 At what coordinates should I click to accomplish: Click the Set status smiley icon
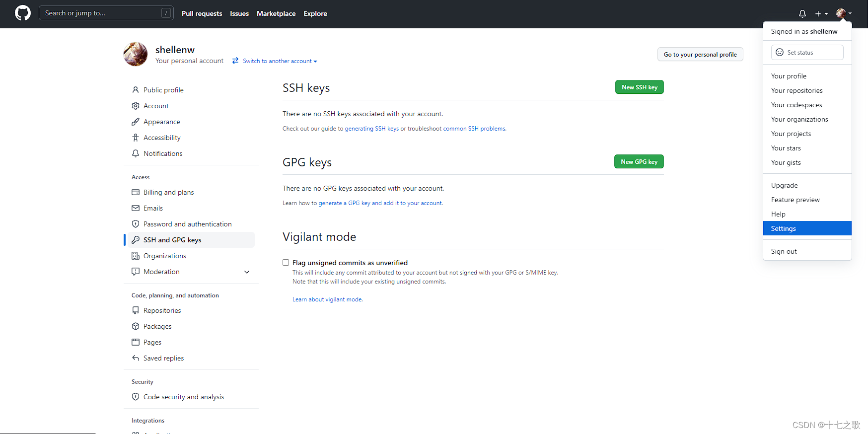[780, 52]
